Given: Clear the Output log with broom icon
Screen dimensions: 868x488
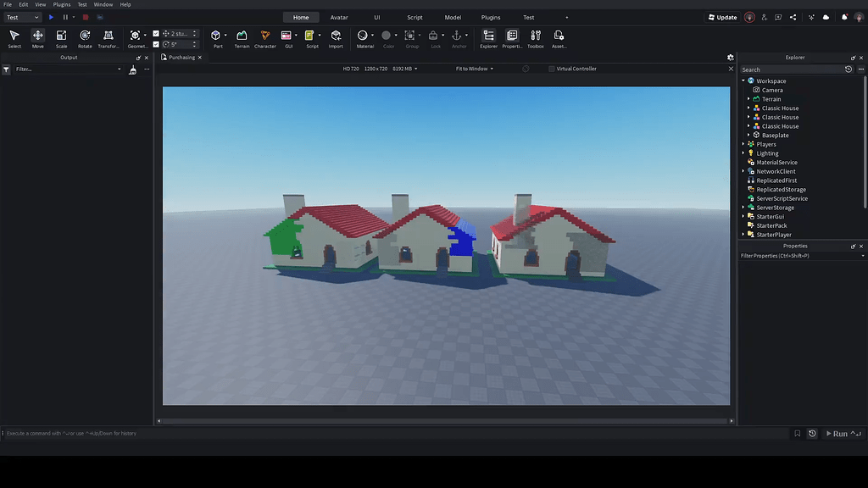Looking at the screenshot, I should tap(133, 69).
